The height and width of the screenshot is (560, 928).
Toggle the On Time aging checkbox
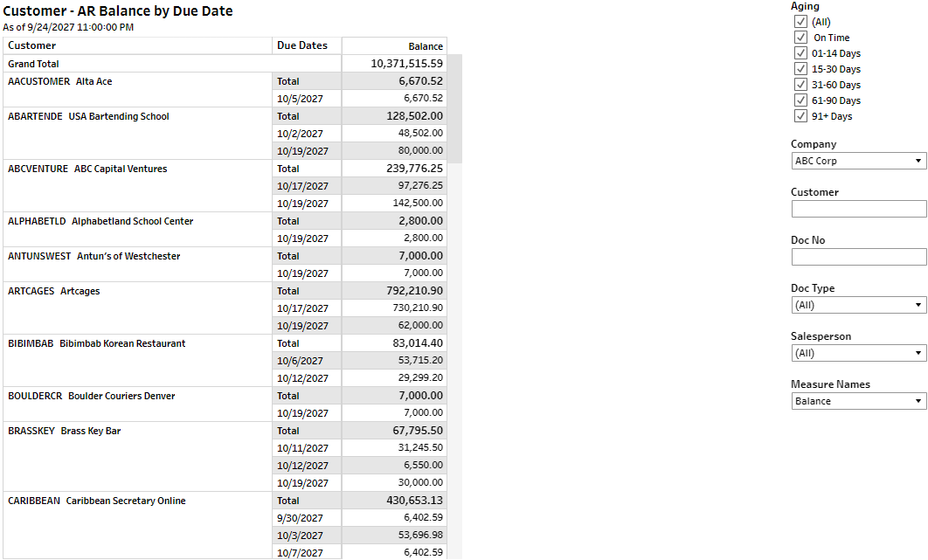click(x=800, y=38)
